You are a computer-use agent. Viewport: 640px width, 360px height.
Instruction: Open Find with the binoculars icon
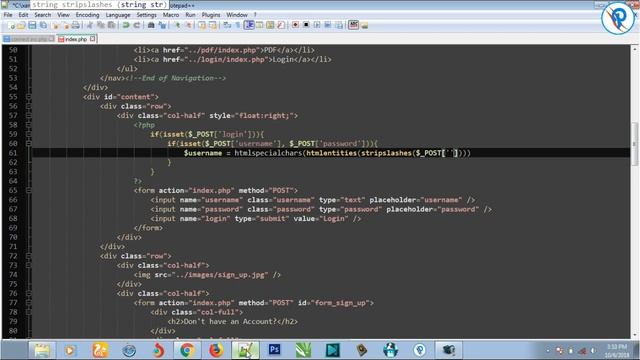(x=151, y=25)
